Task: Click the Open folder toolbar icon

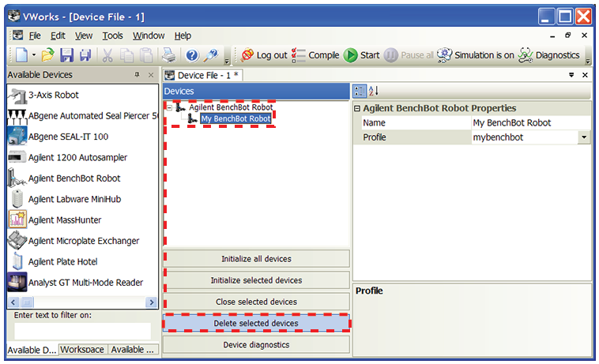Action: pyautogui.click(x=48, y=55)
